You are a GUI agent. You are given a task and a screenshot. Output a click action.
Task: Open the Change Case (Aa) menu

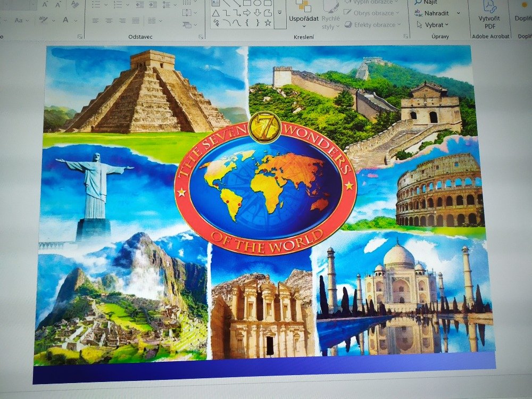[x=21, y=20]
